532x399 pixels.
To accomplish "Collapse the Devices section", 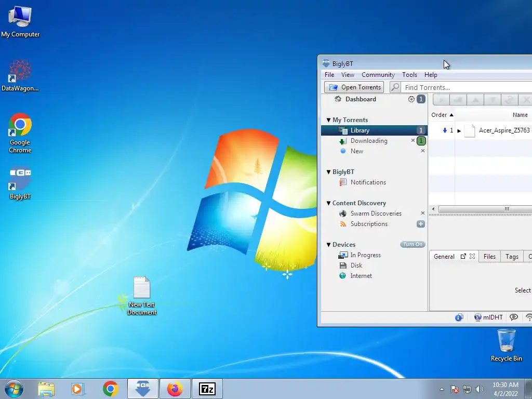I will [x=328, y=245].
